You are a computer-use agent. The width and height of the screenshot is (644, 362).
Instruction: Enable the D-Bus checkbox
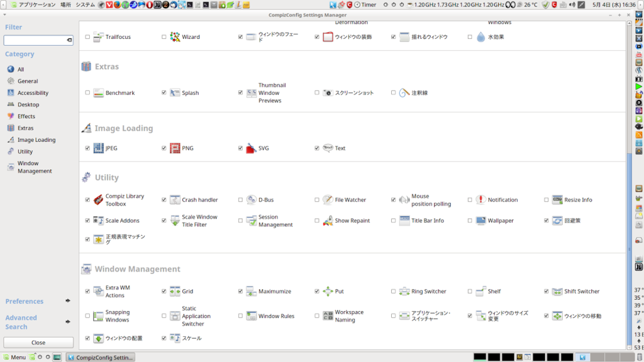click(x=240, y=200)
